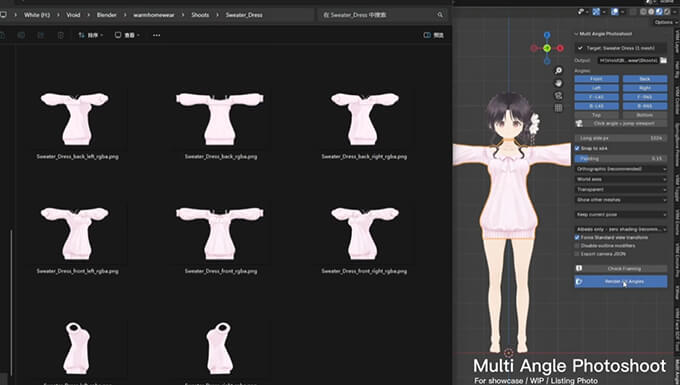The width and height of the screenshot is (680, 385).
Task: Enable Export camera JSON checkbox
Action: (x=577, y=254)
